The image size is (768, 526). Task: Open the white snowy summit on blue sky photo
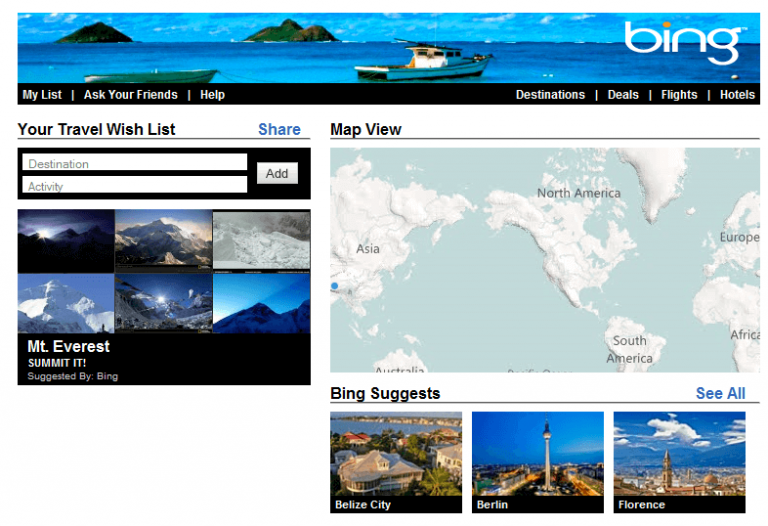coord(66,304)
